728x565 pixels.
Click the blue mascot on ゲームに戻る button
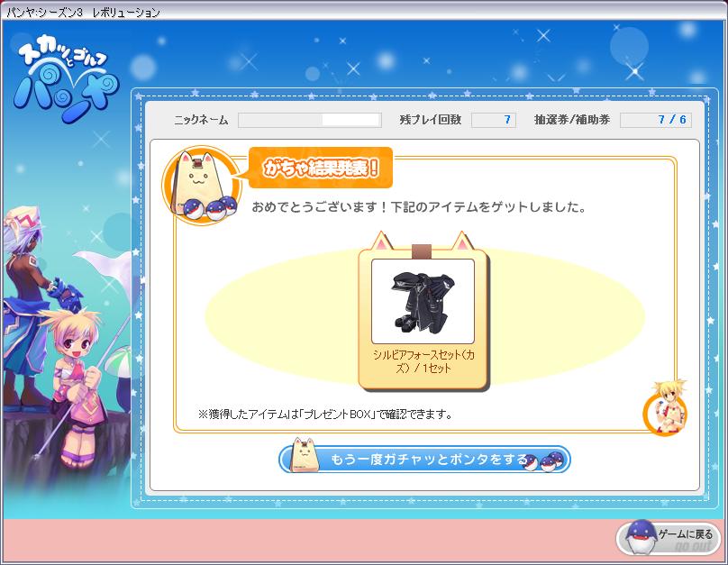[x=641, y=538]
